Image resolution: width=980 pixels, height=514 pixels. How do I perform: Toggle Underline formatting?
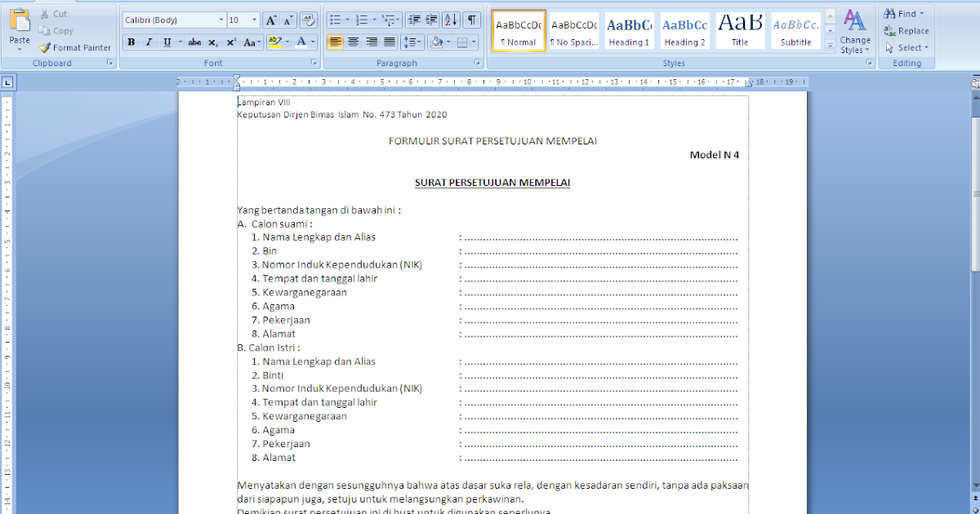(167, 42)
